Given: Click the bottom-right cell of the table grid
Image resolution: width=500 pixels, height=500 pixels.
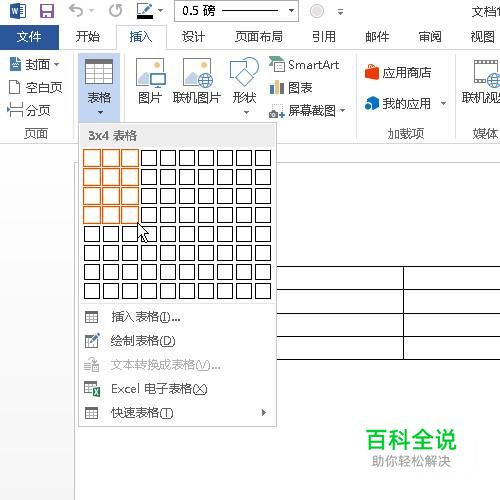Looking at the screenshot, I should [263, 291].
